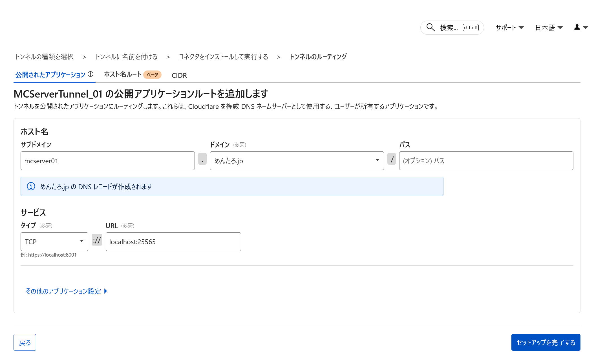This screenshot has height=364, width=594.
Task: Click info icon beside 公開されたアプリケーション tab
Action: [x=90, y=74]
